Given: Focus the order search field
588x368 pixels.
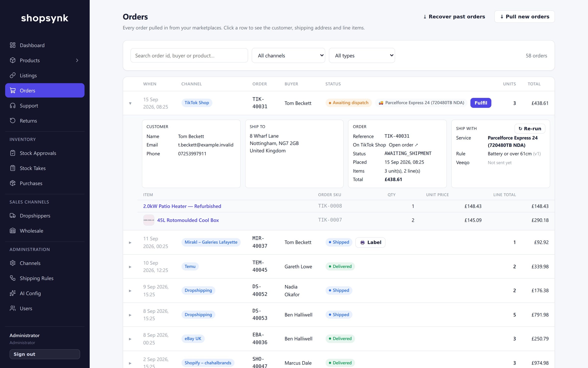Looking at the screenshot, I should pos(189,55).
